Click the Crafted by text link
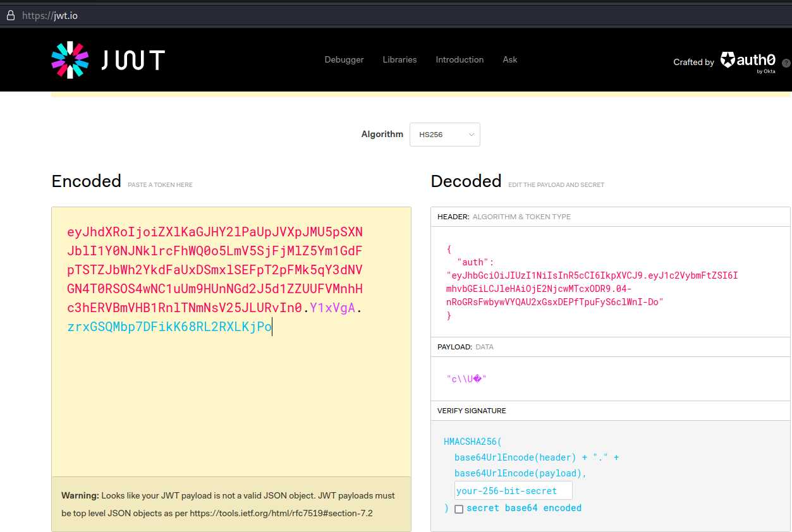This screenshot has width=792, height=532. (x=693, y=62)
